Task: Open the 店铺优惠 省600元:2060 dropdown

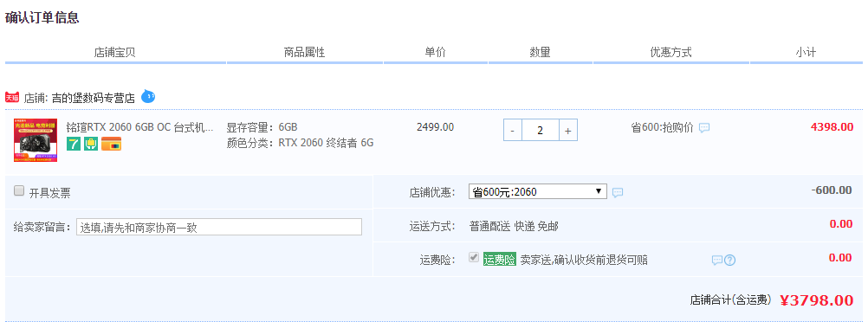Action: [x=537, y=192]
